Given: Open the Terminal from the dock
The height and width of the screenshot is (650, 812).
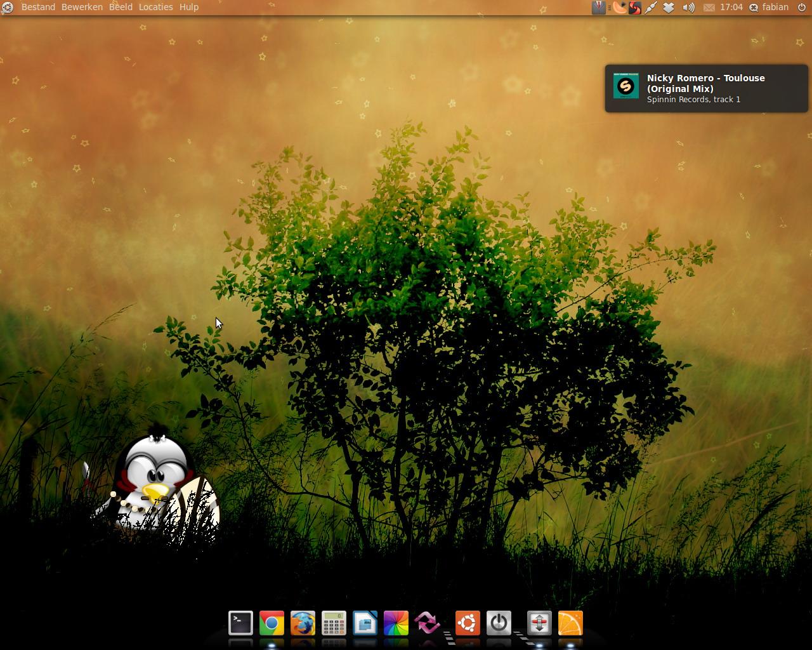Looking at the screenshot, I should (x=240, y=623).
